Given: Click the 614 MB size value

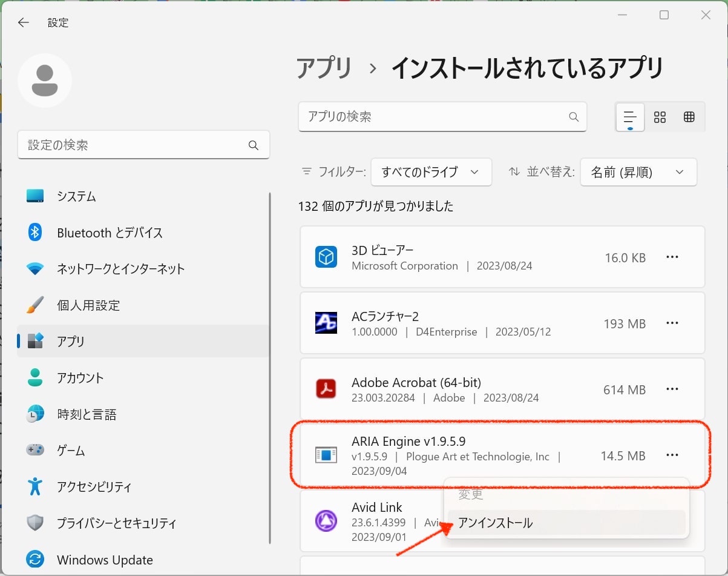Looking at the screenshot, I should tap(625, 389).
